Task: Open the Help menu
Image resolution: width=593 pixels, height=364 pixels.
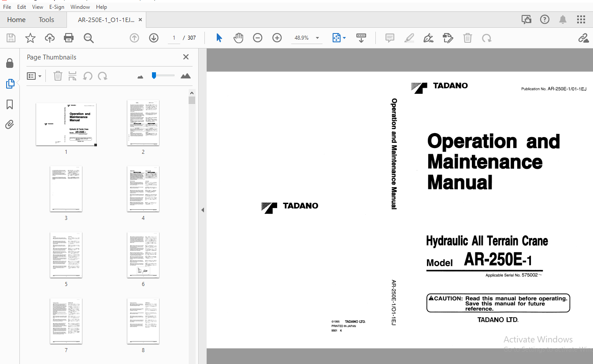Action: coord(101,7)
